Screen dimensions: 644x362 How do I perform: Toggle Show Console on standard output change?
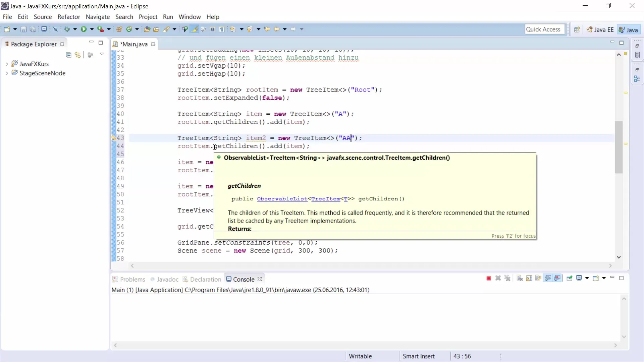coord(548,278)
